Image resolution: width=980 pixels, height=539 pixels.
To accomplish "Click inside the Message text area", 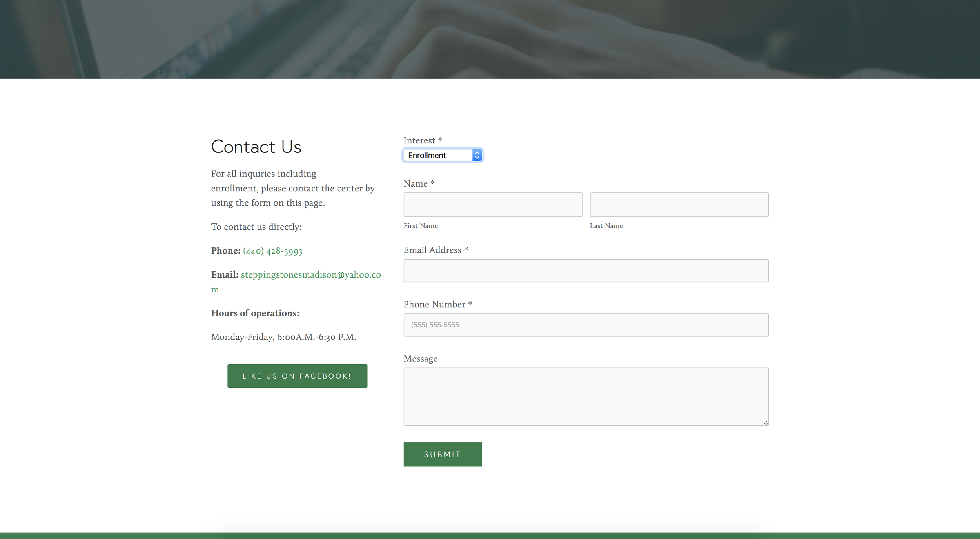I will pos(586,396).
